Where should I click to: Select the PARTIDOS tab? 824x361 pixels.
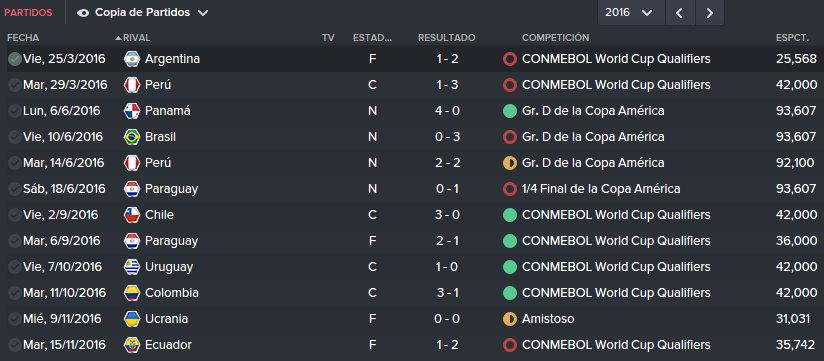(x=28, y=13)
